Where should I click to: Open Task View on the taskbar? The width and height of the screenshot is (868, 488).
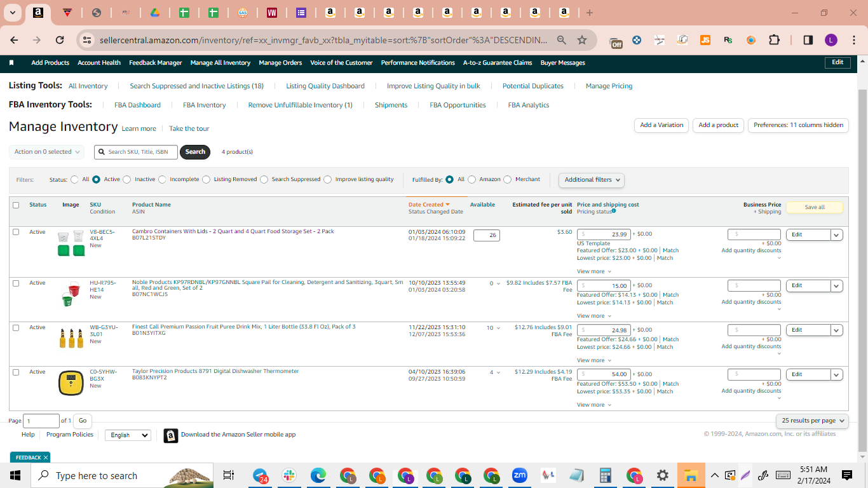coord(229,475)
